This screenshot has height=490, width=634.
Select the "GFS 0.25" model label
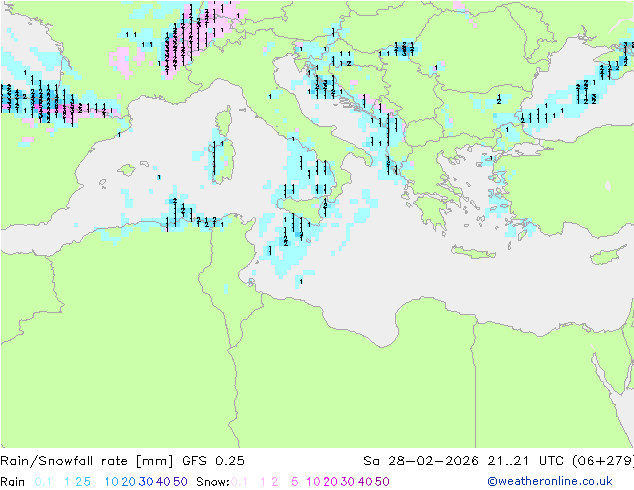pyautogui.click(x=213, y=461)
